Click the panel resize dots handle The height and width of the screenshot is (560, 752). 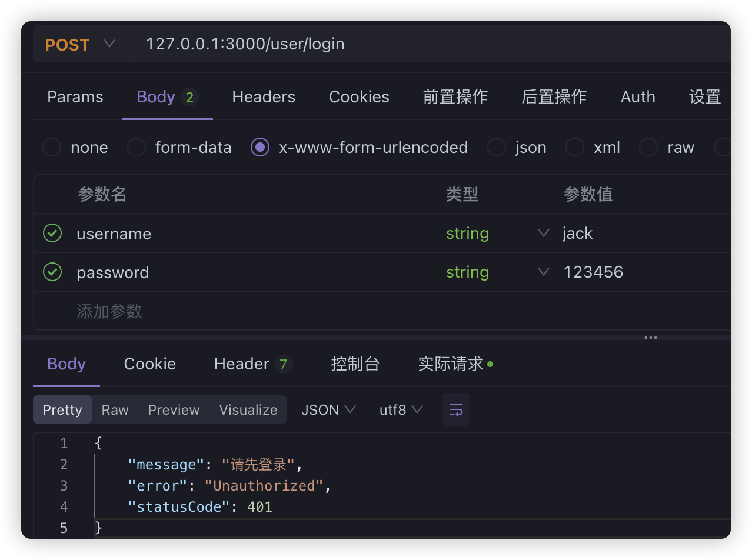click(650, 338)
